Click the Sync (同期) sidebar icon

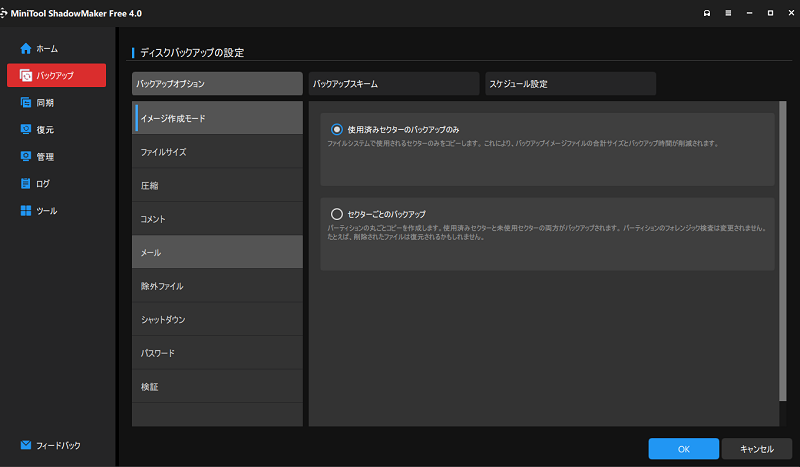click(x=26, y=103)
